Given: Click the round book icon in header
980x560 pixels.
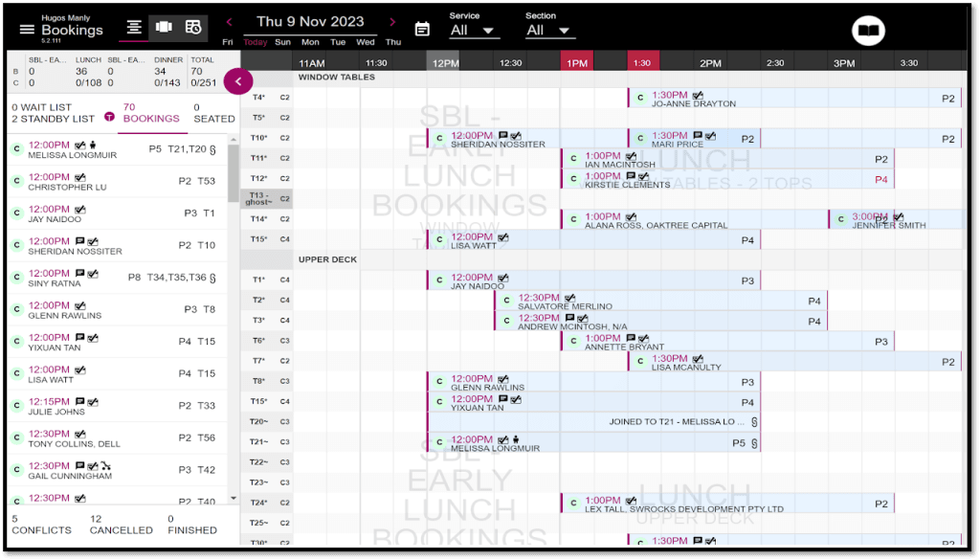Looking at the screenshot, I should 868,31.
